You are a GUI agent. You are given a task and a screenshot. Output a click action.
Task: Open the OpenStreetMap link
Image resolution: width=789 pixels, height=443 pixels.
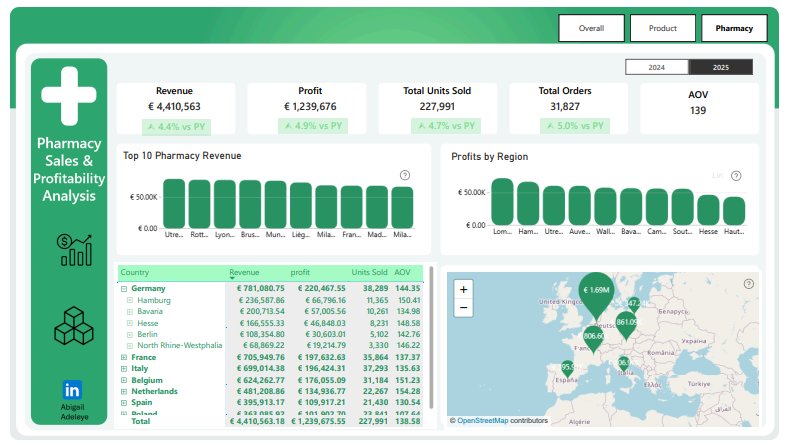point(483,420)
